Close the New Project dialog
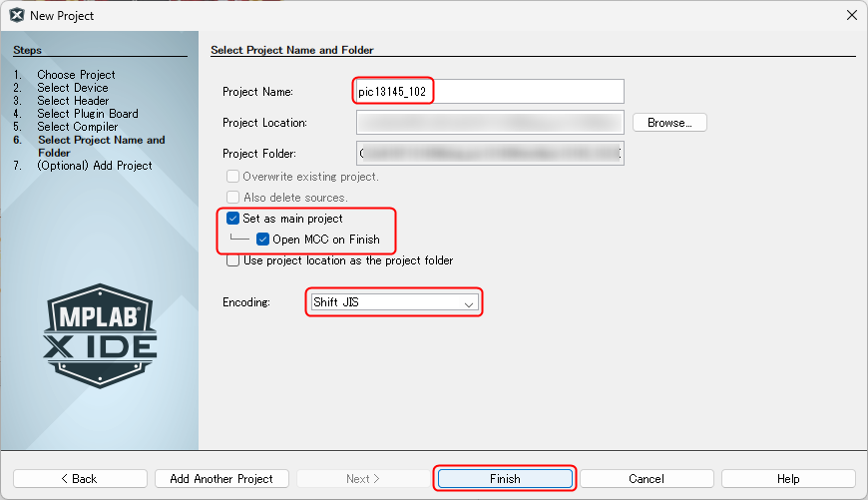868x500 pixels. tap(852, 16)
